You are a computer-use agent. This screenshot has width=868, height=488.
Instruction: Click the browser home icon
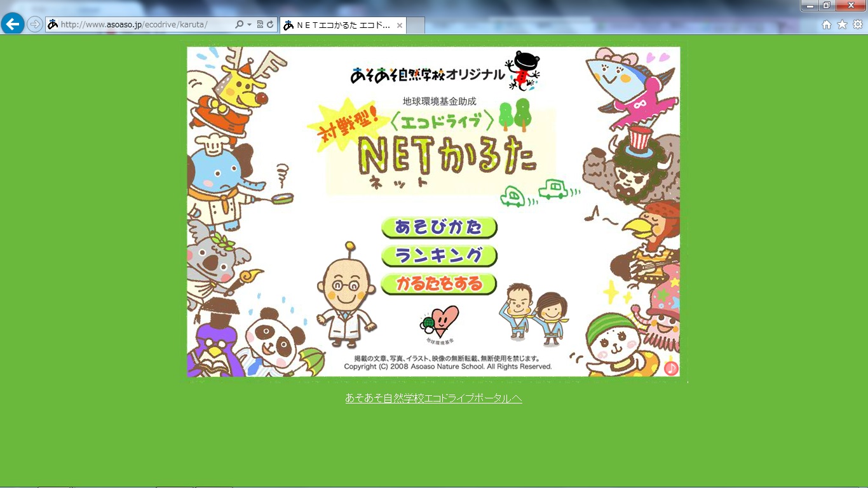pyautogui.click(x=827, y=24)
